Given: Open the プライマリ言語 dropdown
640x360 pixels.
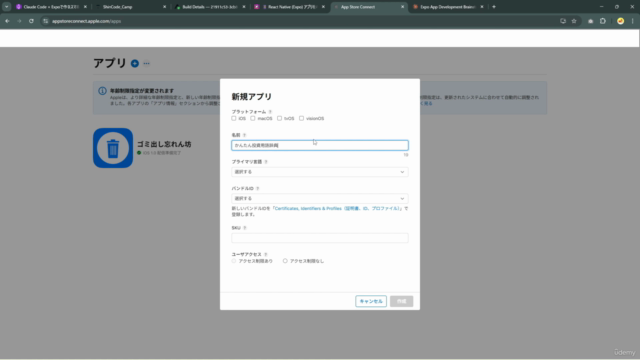Looking at the screenshot, I should (x=320, y=172).
